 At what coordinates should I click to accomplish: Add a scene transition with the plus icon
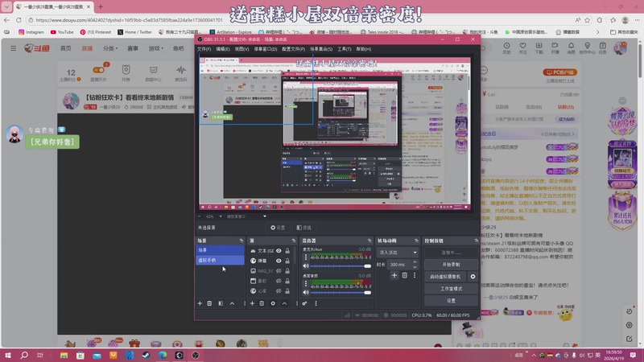pos(394,275)
